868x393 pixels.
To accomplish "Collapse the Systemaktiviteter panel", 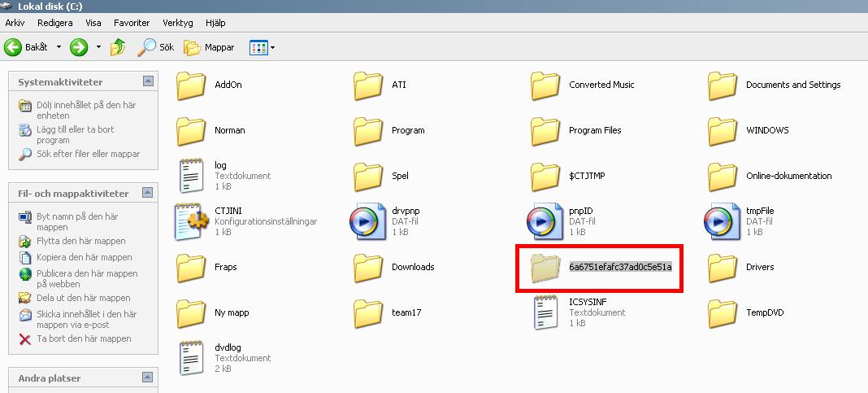I will pyautogui.click(x=148, y=81).
